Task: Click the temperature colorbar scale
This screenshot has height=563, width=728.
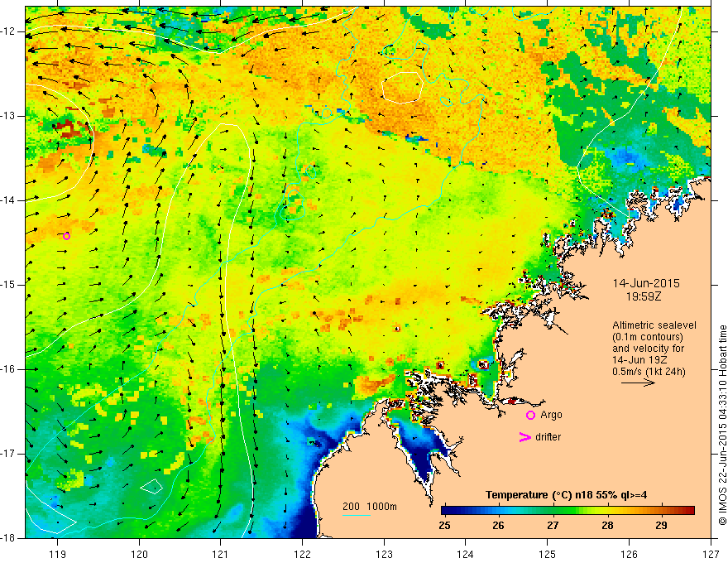Action: point(568,511)
